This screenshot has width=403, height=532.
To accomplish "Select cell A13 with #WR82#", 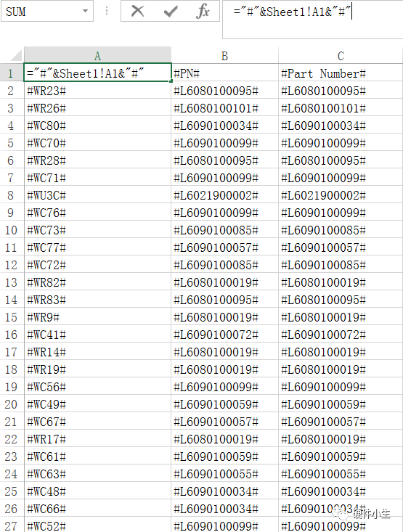I will (97, 282).
